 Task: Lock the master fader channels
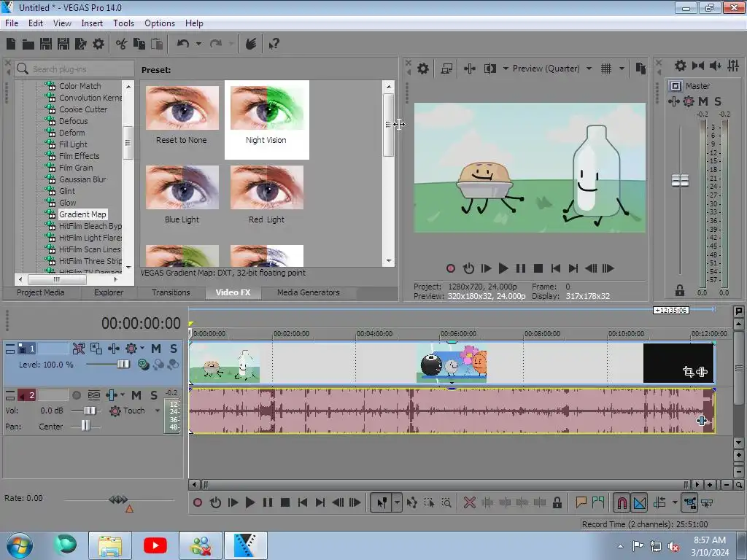(680, 290)
